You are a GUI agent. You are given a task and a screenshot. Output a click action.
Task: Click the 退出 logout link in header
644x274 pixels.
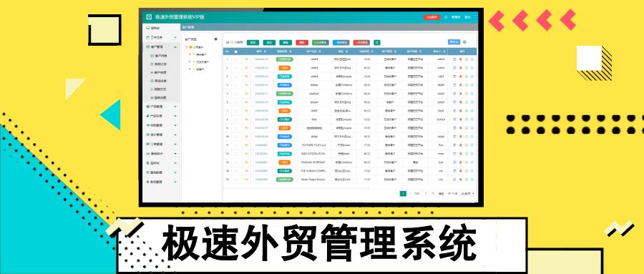click(x=467, y=17)
